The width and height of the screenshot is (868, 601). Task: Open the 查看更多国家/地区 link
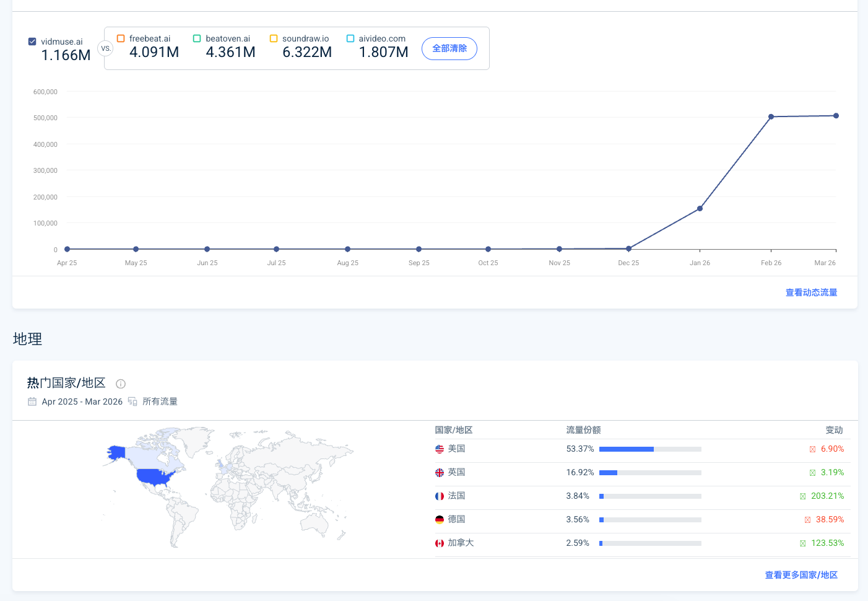click(801, 575)
